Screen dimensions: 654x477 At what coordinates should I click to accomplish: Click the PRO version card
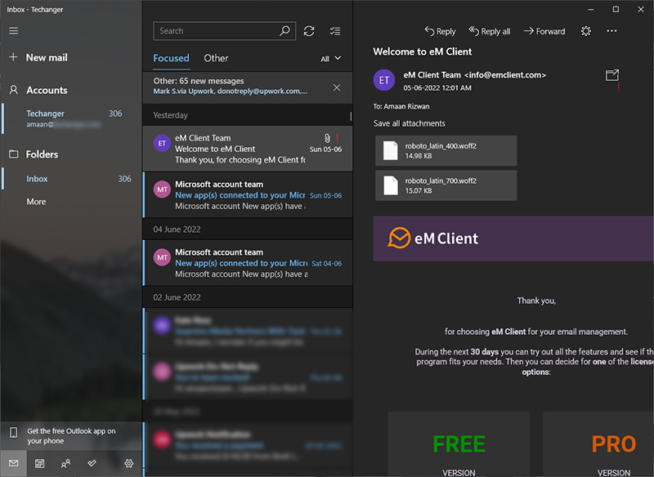[x=599, y=444]
